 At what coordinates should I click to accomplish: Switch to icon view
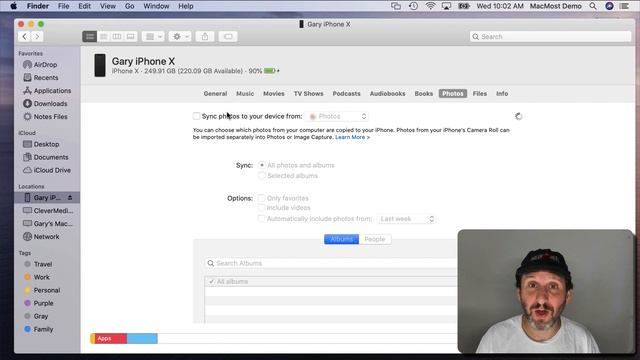[89, 36]
